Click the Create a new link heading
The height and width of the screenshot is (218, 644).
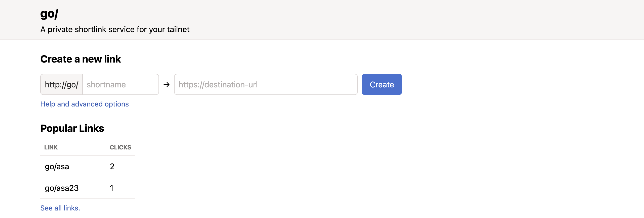coord(80,59)
